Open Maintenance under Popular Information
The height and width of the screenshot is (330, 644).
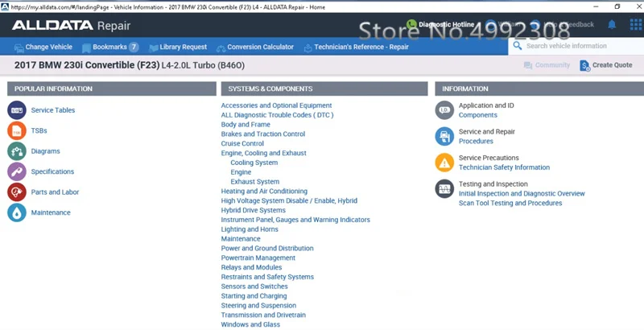pyautogui.click(x=51, y=212)
